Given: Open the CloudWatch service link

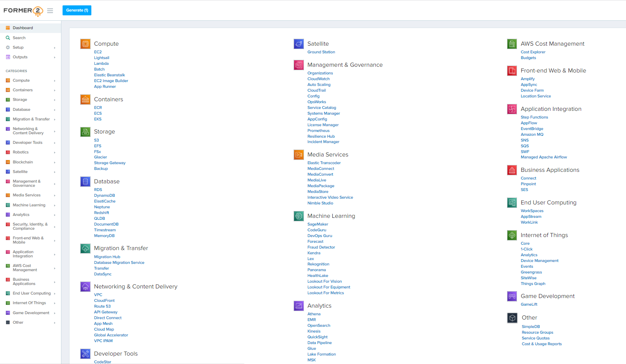Looking at the screenshot, I should 319,79.
